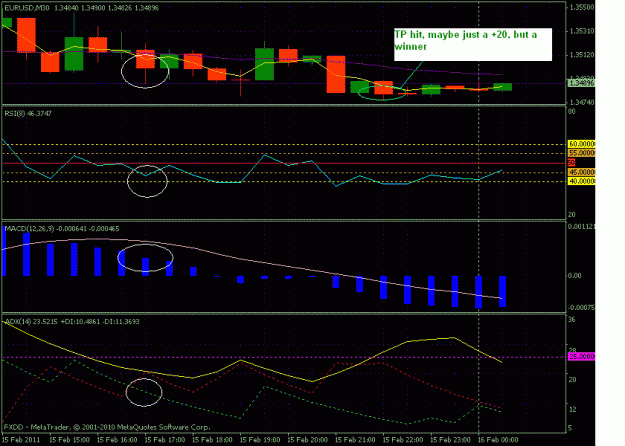Image resolution: width=625 pixels, height=446 pixels.
Task: Click the 0.00 MACD zero-line scale value
Action: [574, 275]
